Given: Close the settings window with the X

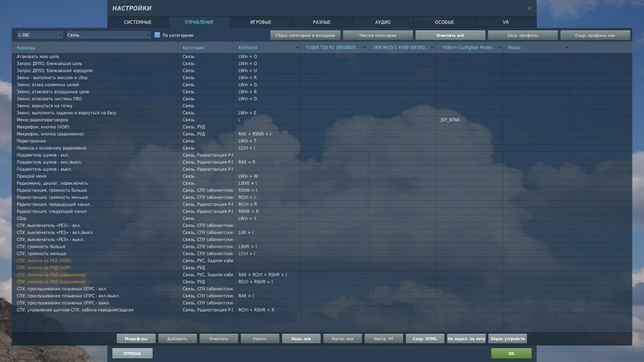Looking at the screenshot, I should tap(529, 8).
